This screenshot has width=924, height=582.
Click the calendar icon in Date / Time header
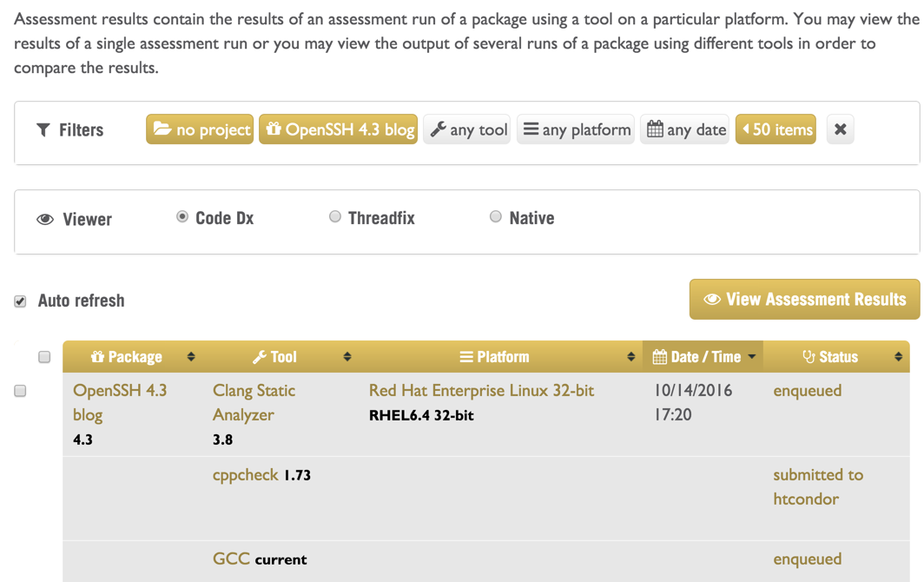coord(660,356)
